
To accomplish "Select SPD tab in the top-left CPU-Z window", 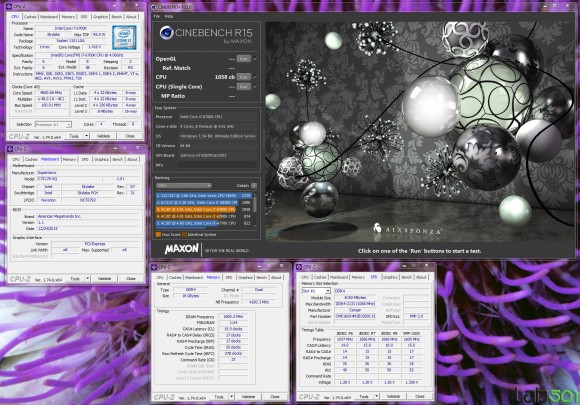I will point(84,17).
